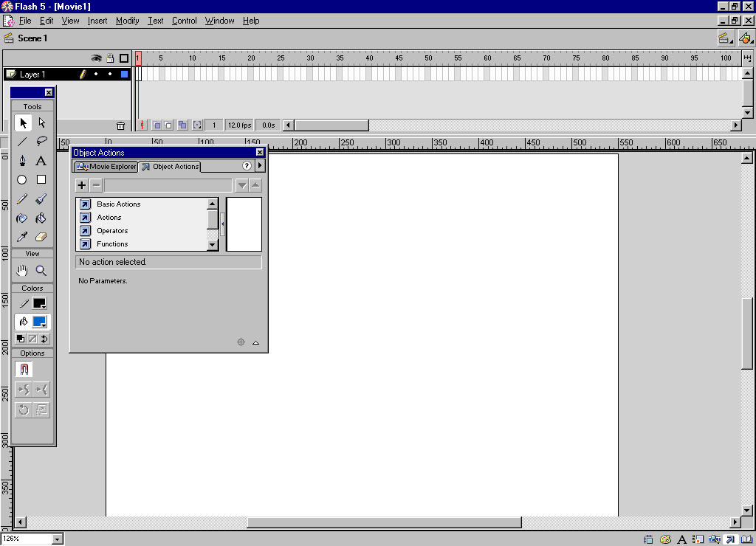Screen dimensions: 756x546
Task: Select the Line tool
Action: 22,142
